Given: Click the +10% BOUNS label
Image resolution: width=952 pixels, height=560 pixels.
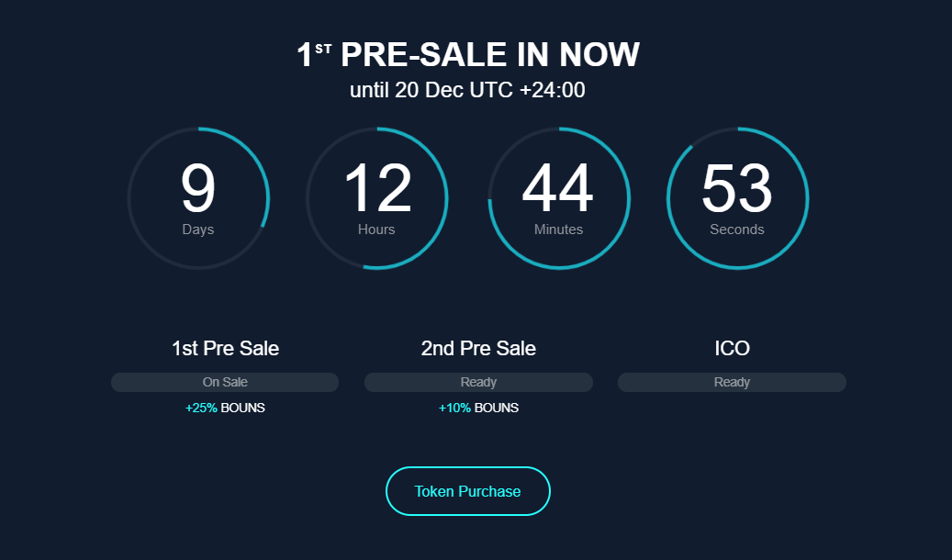Looking at the screenshot, I should coord(478,408).
